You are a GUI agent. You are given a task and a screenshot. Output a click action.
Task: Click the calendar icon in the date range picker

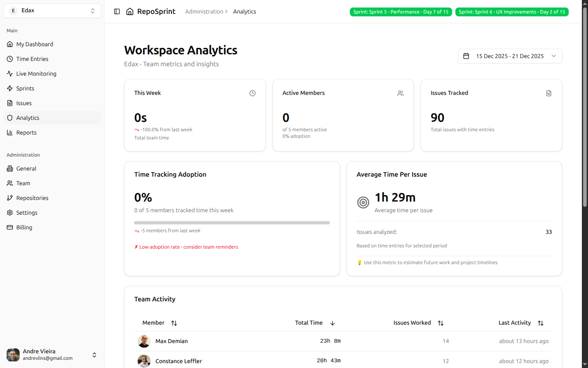pos(466,56)
